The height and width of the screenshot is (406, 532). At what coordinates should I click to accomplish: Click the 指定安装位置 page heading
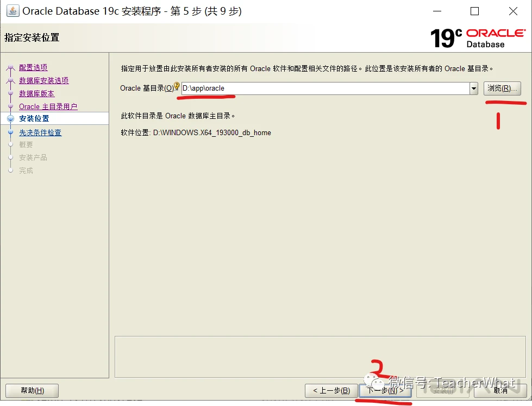tap(32, 37)
